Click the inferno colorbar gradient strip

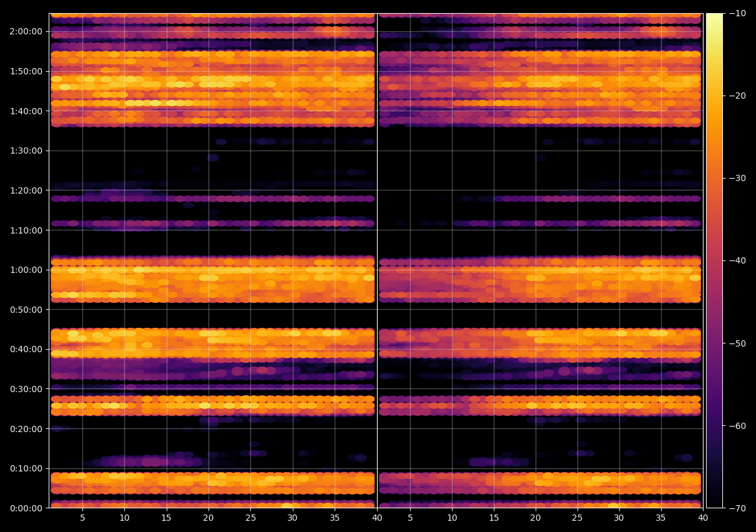pyautogui.click(x=714, y=260)
